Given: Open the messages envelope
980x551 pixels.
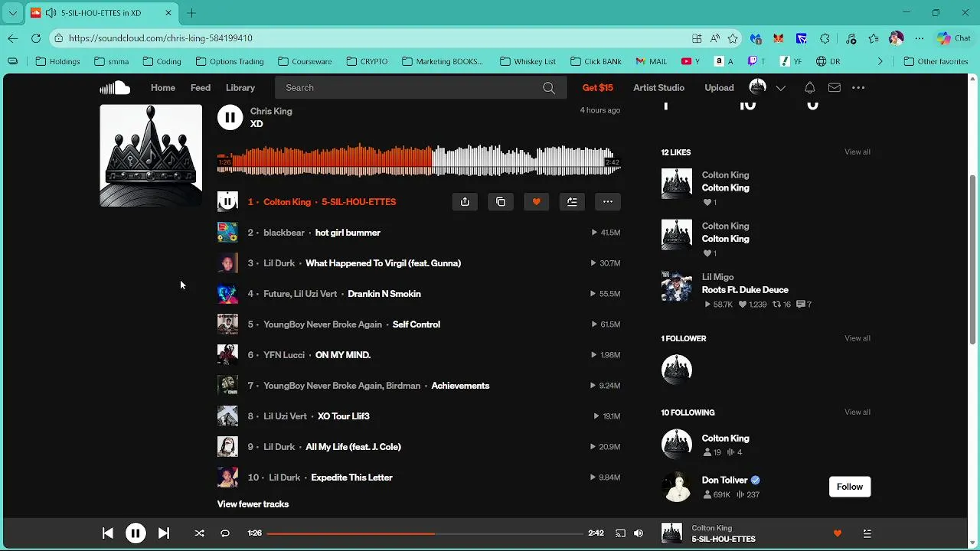Looking at the screenshot, I should (x=835, y=88).
